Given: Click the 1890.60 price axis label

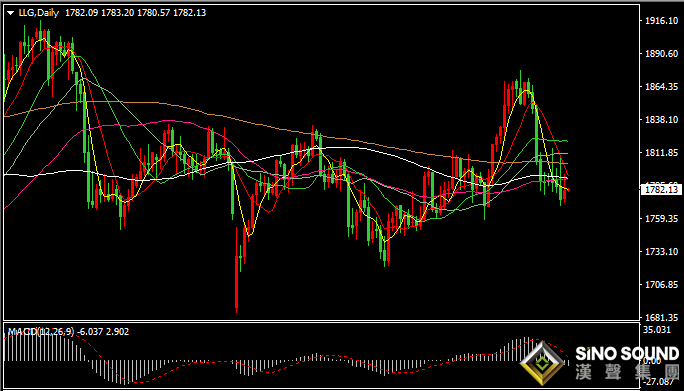Looking at the screenshot, I should click(661, 54).
